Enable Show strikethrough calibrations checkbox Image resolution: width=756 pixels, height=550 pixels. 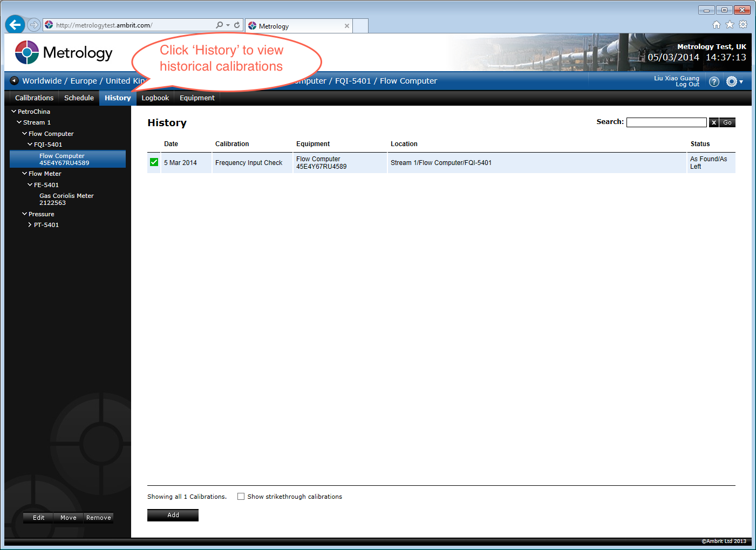coord(241,497)
